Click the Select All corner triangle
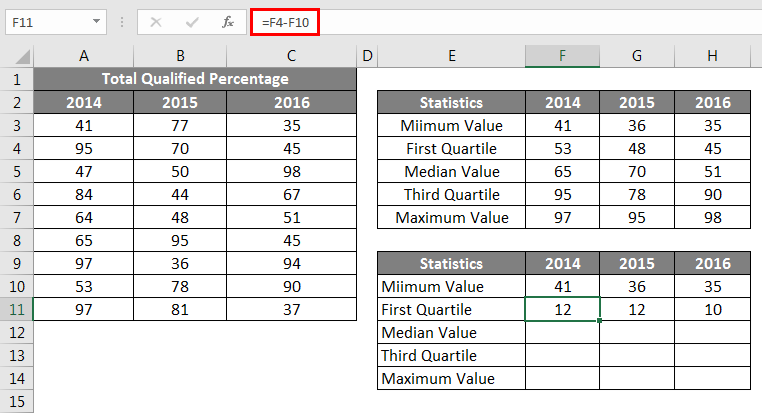Screen dimensions: 762x413 22,56
